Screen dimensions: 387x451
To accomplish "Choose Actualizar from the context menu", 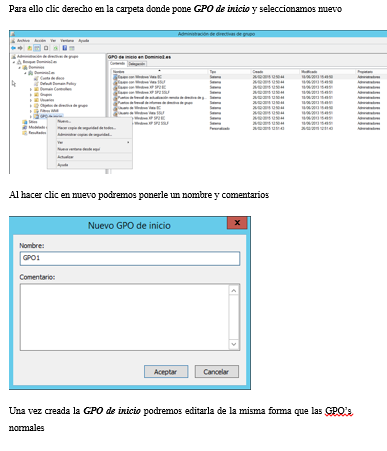I will point(90,157).
